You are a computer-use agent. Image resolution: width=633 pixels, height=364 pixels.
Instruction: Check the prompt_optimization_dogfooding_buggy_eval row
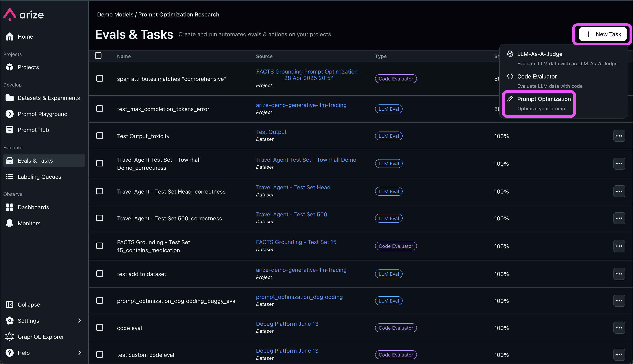click(x=99, y=300)
